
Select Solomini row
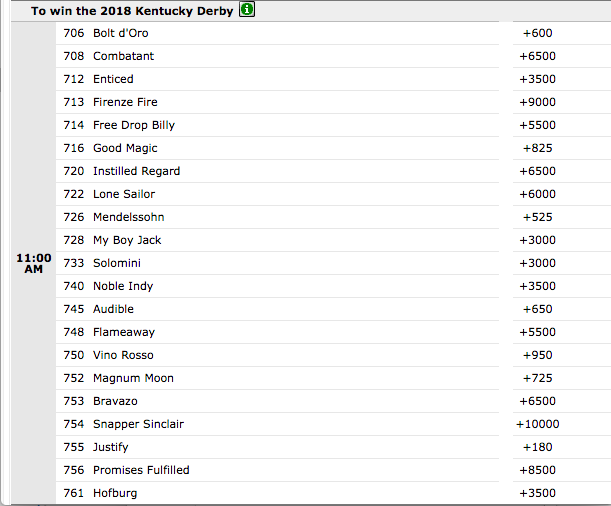coord(277,263)
